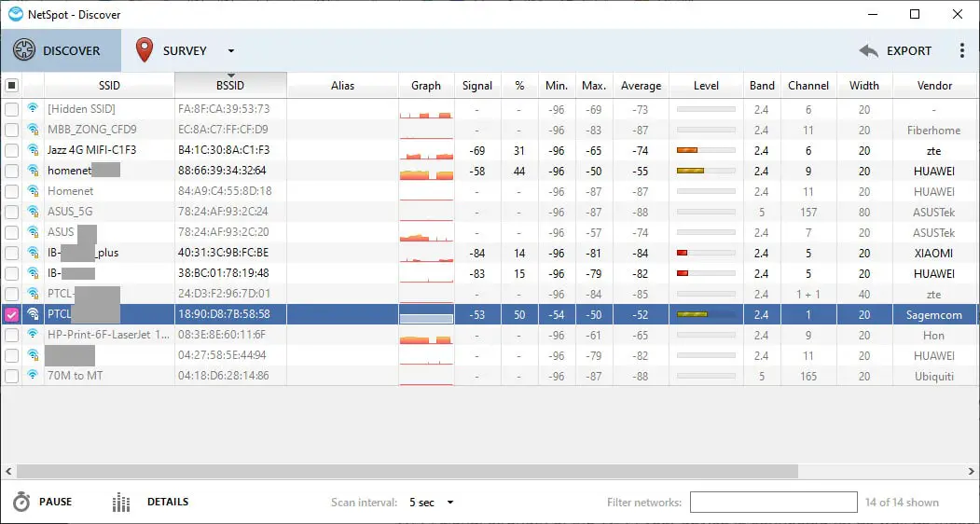Click the scroll left arrow
The image size is (980, 524).
8,471
